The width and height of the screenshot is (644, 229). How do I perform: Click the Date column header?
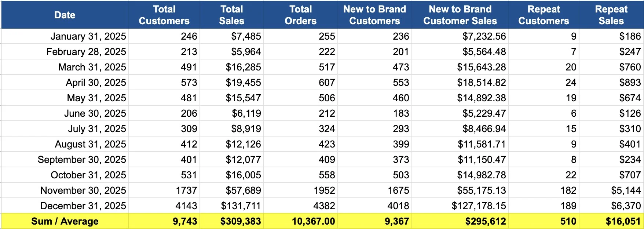pyautogui.click(x=65, y=15)
